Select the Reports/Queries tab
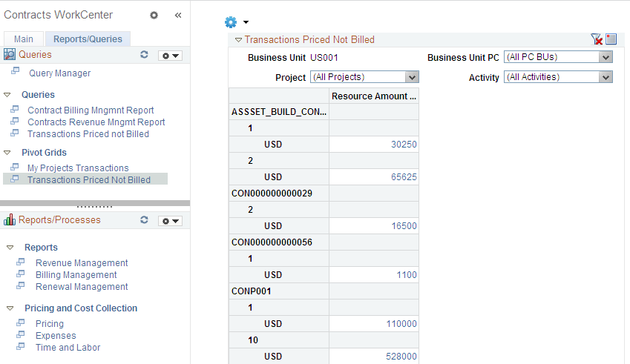 [x=88, y=39]
